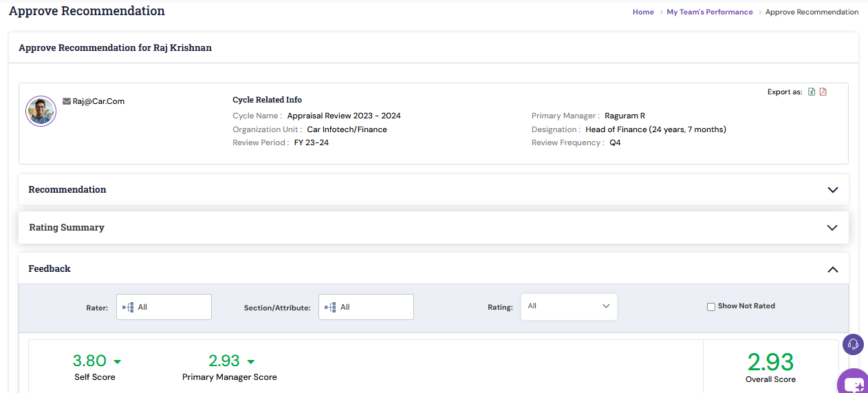This screenshot has width=868, height=393.
Task: Click Approve Recommendation for Raj Krishnan heading
Action: (115, 48)
